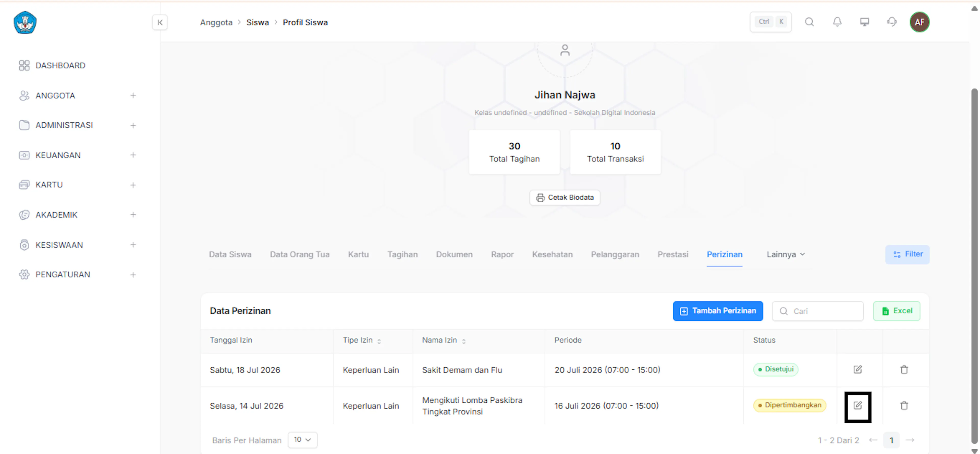Expand the Kesiswaan menu plus

point(133,245)
